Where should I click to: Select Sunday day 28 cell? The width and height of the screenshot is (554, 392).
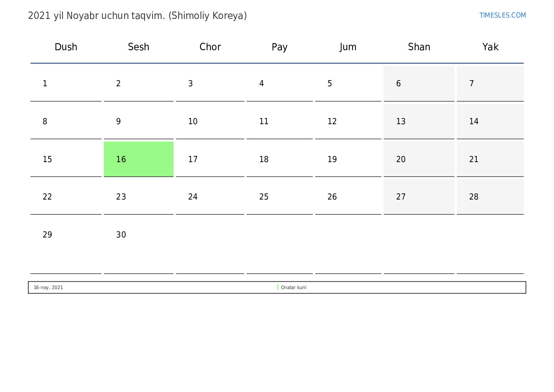coord(490,197)
